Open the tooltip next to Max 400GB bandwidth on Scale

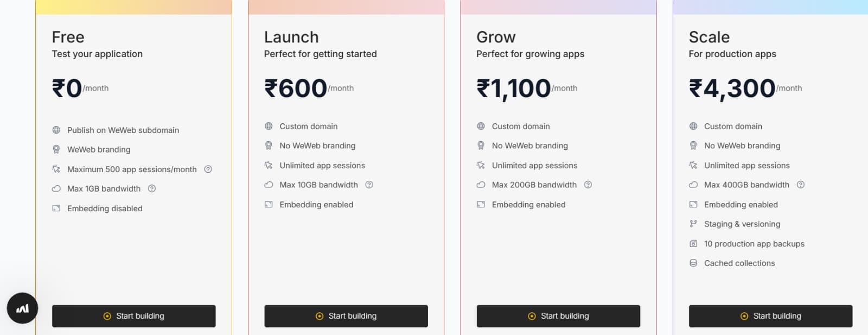click(800, 185)
